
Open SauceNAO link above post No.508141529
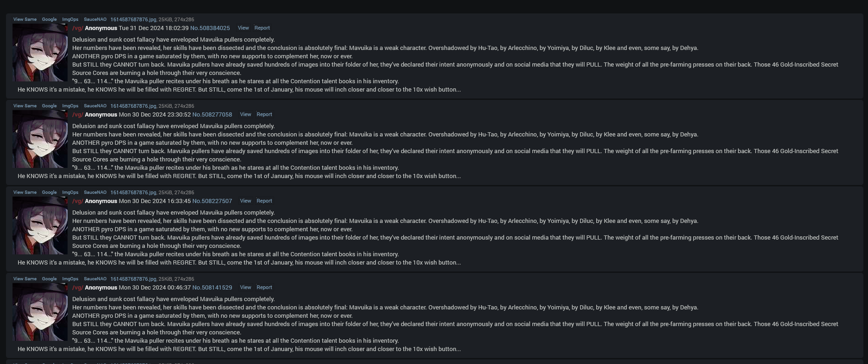[95, 279]
